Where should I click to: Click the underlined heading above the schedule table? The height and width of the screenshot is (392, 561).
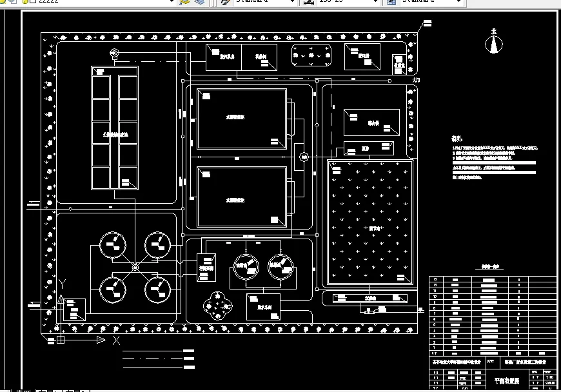(x=490, y=267)
